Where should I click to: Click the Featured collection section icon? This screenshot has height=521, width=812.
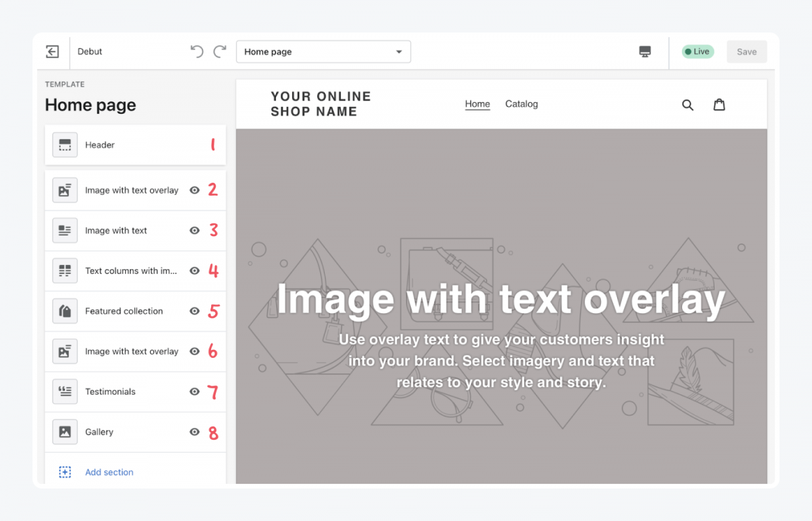[65, 311]
